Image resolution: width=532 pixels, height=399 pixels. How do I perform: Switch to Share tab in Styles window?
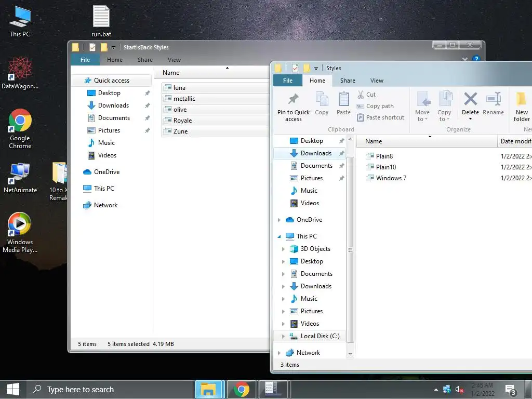point(348,81)
